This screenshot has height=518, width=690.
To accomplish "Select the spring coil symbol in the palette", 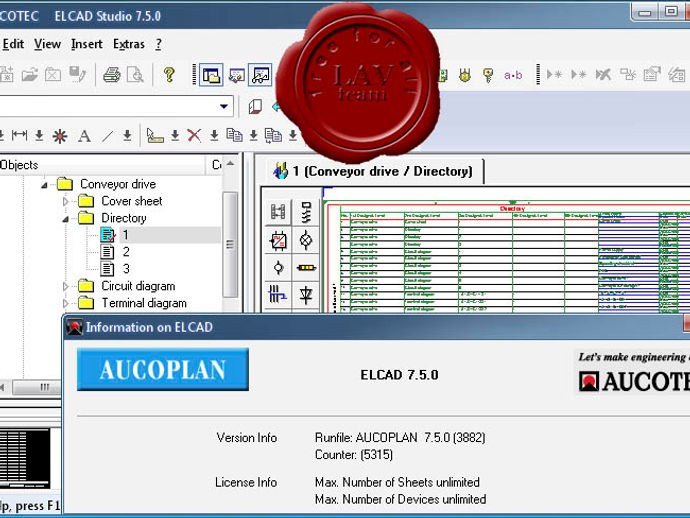I will click(306, 212).
